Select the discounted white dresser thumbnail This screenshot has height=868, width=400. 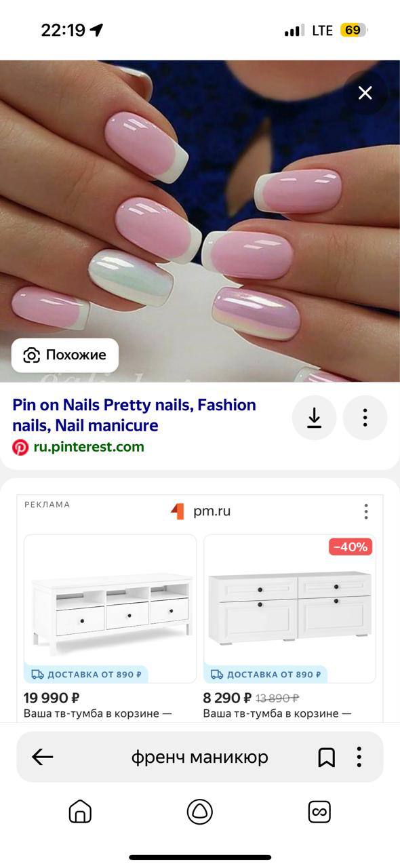(x=289, y=608)
